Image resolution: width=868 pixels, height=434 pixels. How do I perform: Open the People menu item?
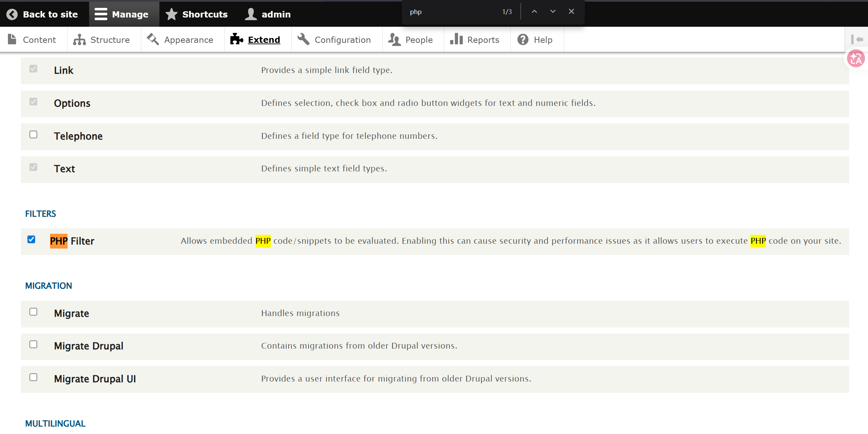point(419,40)
